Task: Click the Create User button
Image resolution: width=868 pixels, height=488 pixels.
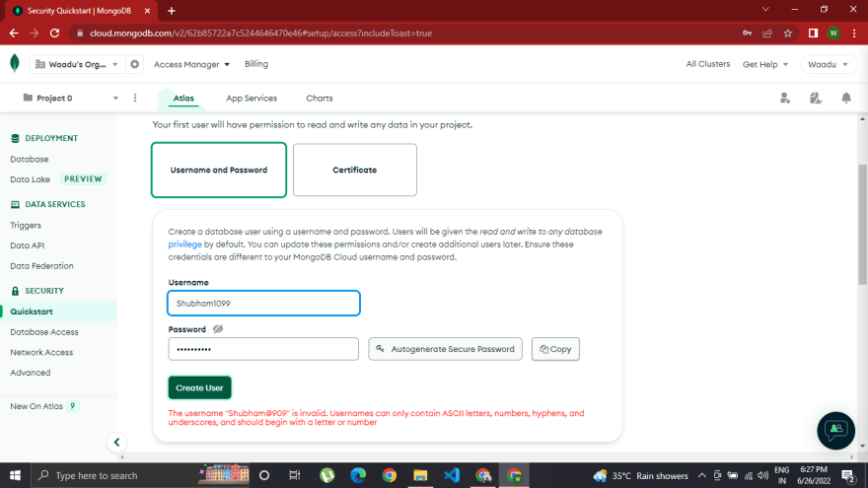Action: click(200, 387)
